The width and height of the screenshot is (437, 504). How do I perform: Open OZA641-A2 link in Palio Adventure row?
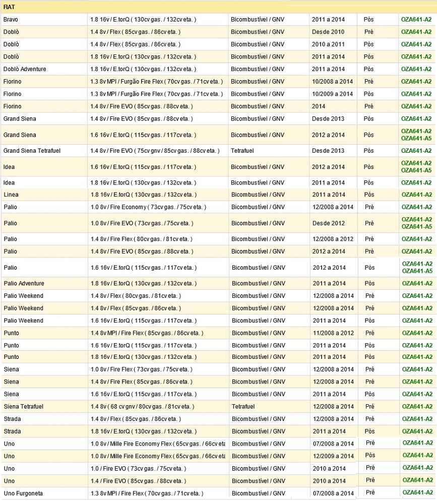coord(417,283)
